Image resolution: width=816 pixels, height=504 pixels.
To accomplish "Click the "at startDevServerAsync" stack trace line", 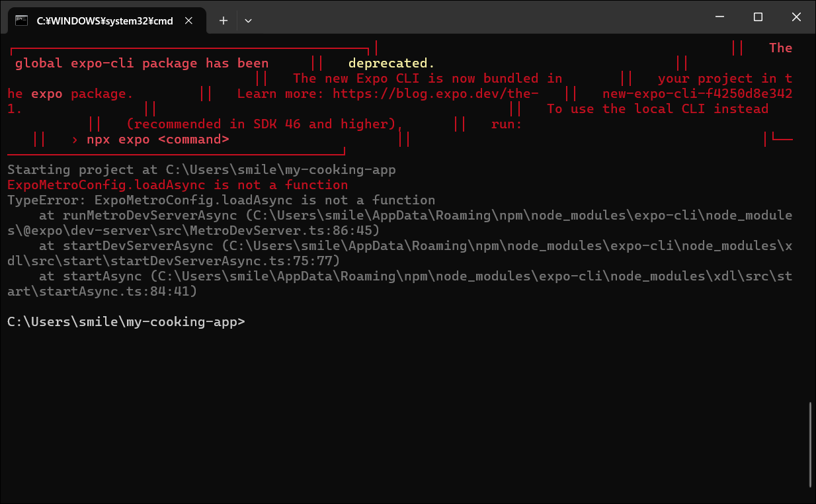I will 400,253.
